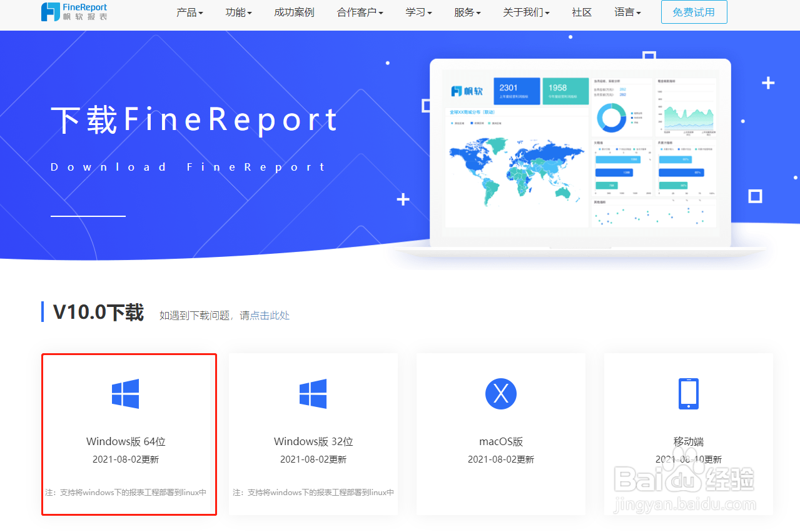This screenshot has width=800, height=532.
Task: Click the 移动端 phone icon
Action: [689, 394]
